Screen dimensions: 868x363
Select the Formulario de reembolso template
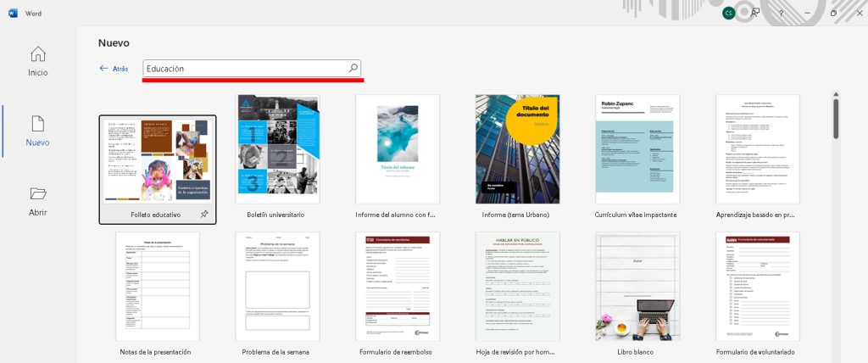tap(397, 287)
